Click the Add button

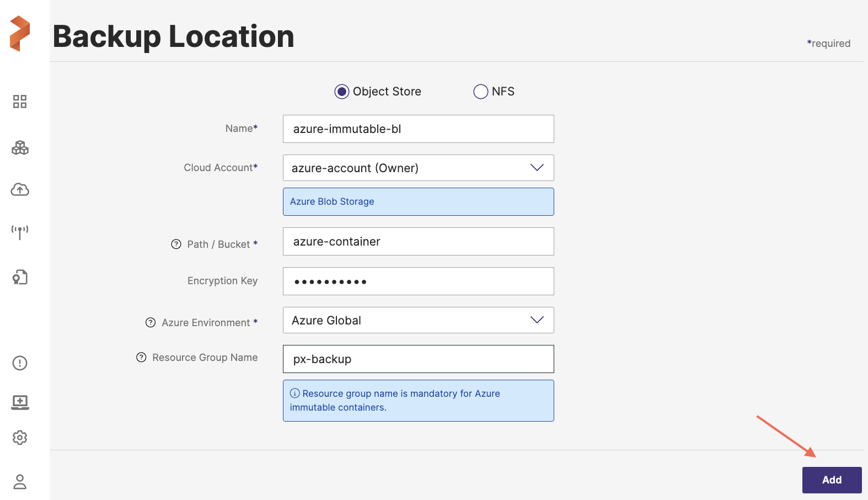click(x=832, y=480)
